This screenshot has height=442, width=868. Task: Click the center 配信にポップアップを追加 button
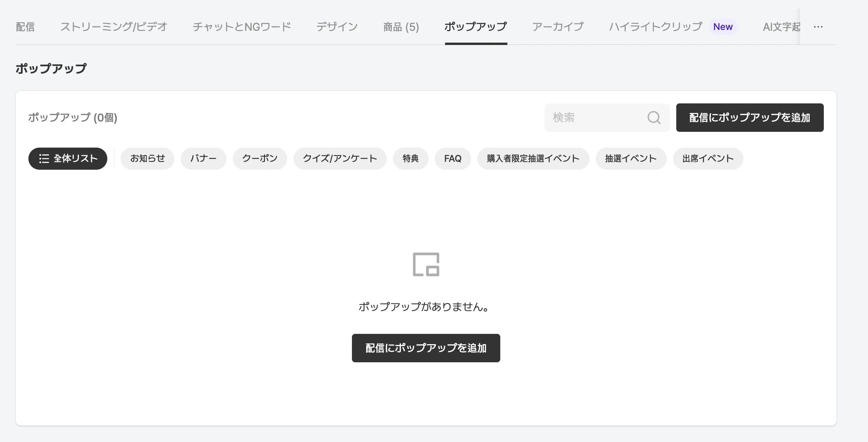(x=426, y=348)
